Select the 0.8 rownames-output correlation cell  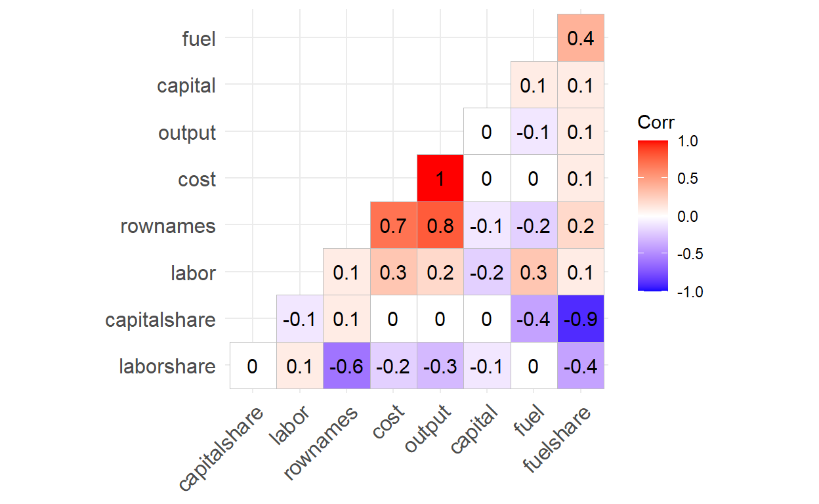pyautogui.click(x=440, y=226)
